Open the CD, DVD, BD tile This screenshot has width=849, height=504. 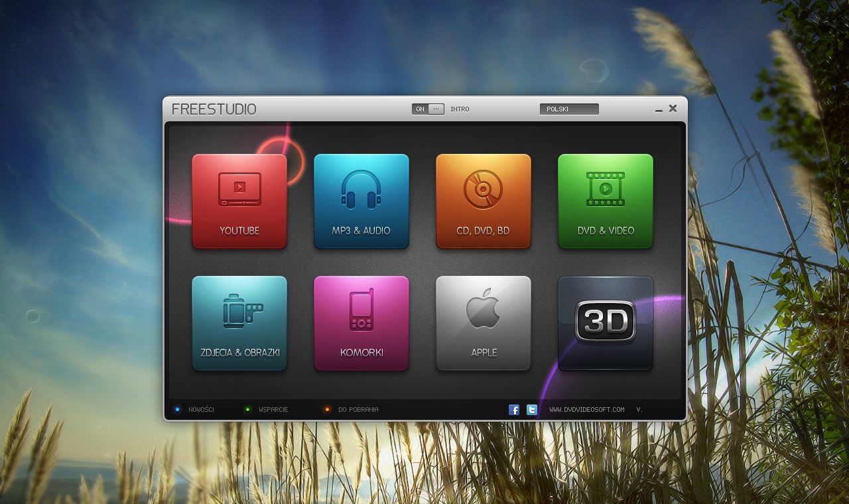pyautogui.click(x=484, y=202)
